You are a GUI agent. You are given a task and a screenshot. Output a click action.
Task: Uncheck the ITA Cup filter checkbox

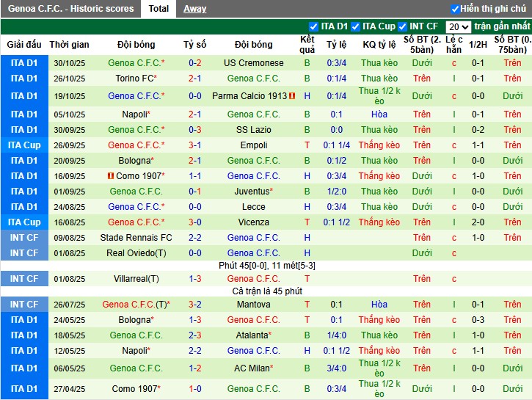tap(355, 27)
